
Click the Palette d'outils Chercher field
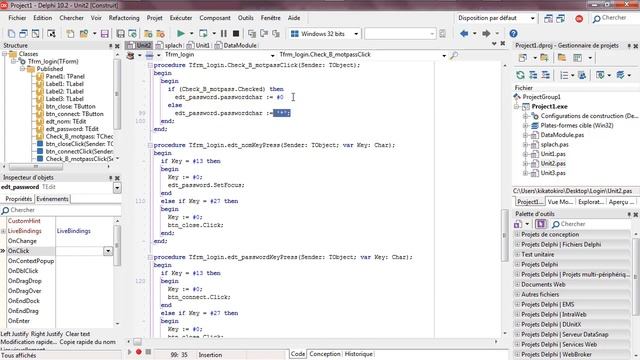[x=591, y=224]
